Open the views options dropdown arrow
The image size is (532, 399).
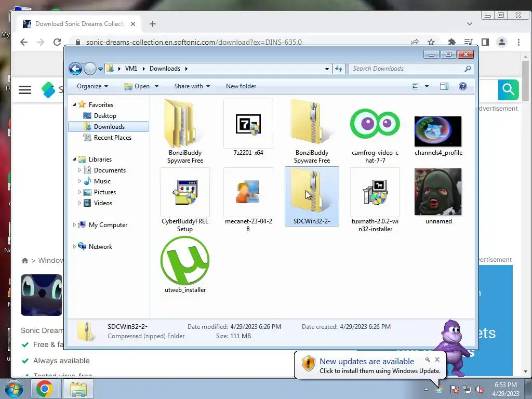point(427,86)
